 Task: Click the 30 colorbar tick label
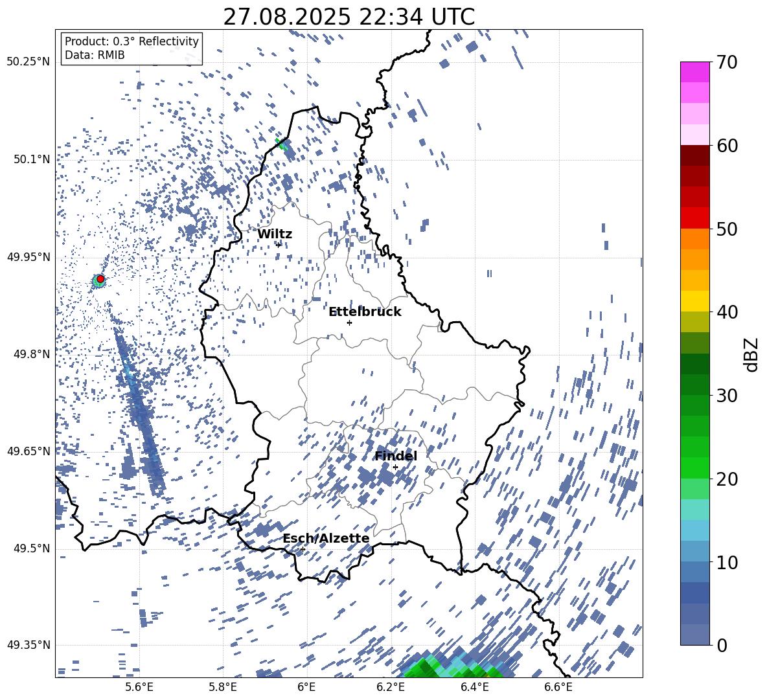click(x=726, y=395)
